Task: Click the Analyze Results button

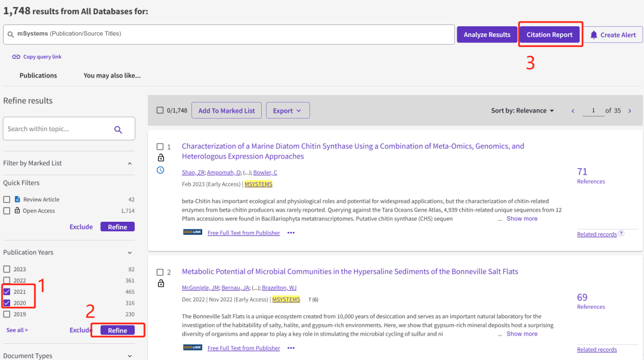Action: (487, 35)
